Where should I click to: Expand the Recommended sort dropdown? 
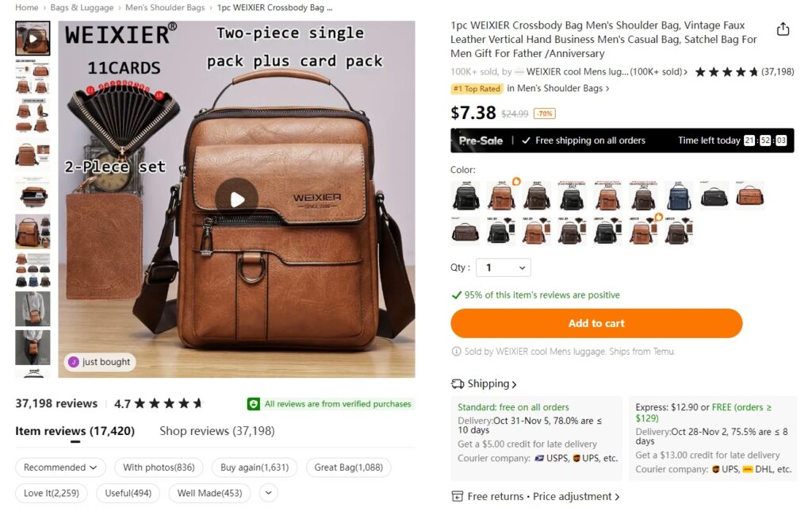click(x=60, y=468)
